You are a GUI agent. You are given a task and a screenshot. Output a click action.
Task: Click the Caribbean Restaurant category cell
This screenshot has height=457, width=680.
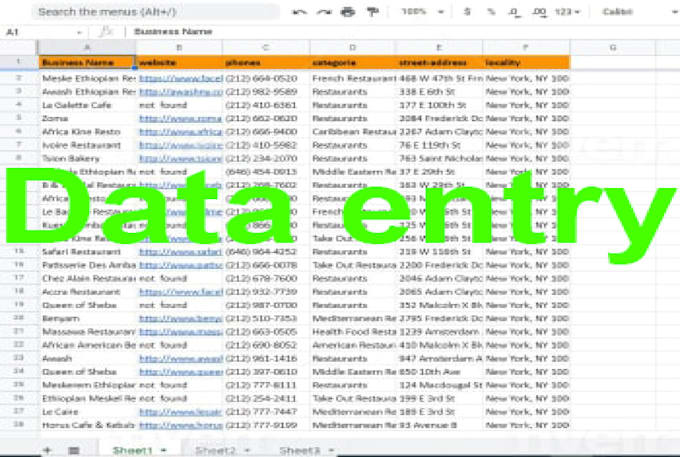[353, 132]
